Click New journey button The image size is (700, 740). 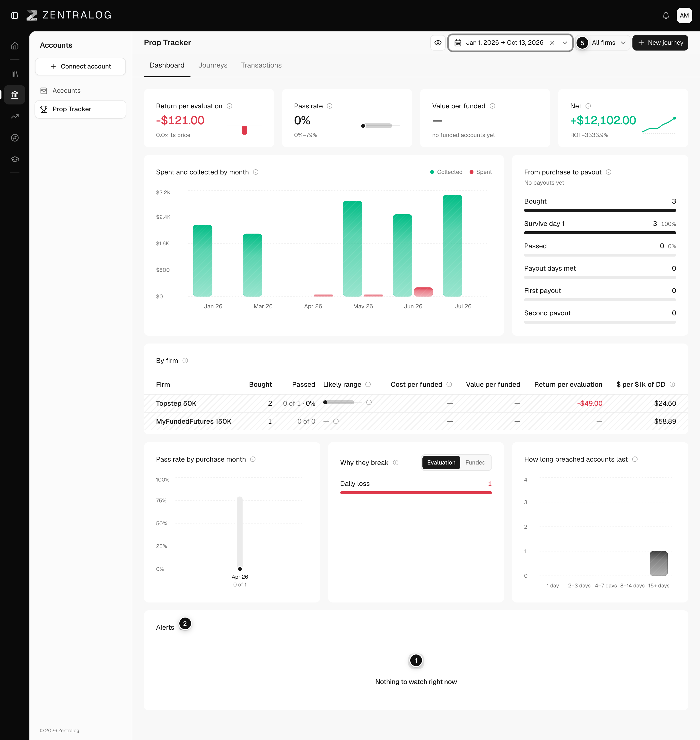(x=660, y=43)
